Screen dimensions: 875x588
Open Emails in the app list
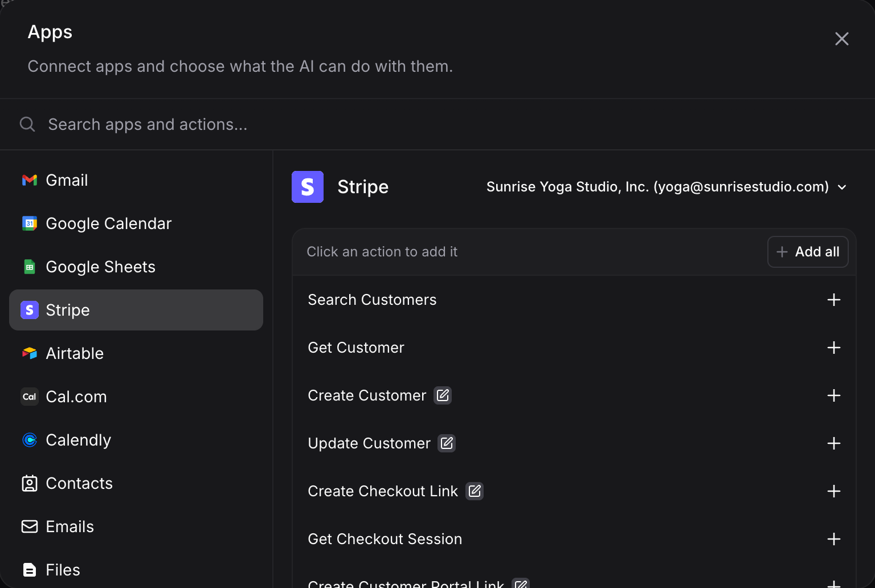click(136, 526)
